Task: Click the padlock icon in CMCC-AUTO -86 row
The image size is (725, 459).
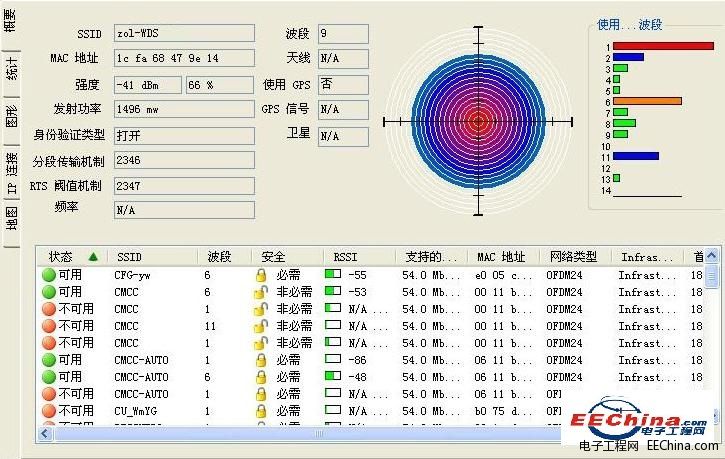Action: click(261, 360)
